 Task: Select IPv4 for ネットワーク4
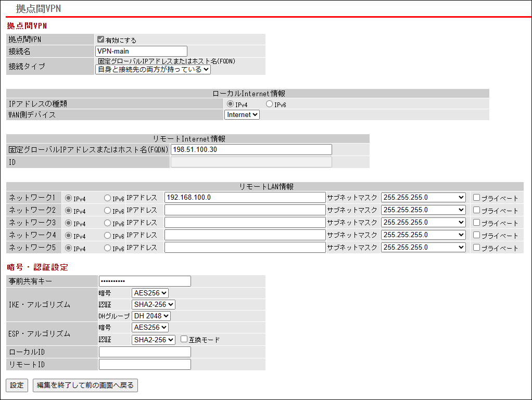(69, 236)
